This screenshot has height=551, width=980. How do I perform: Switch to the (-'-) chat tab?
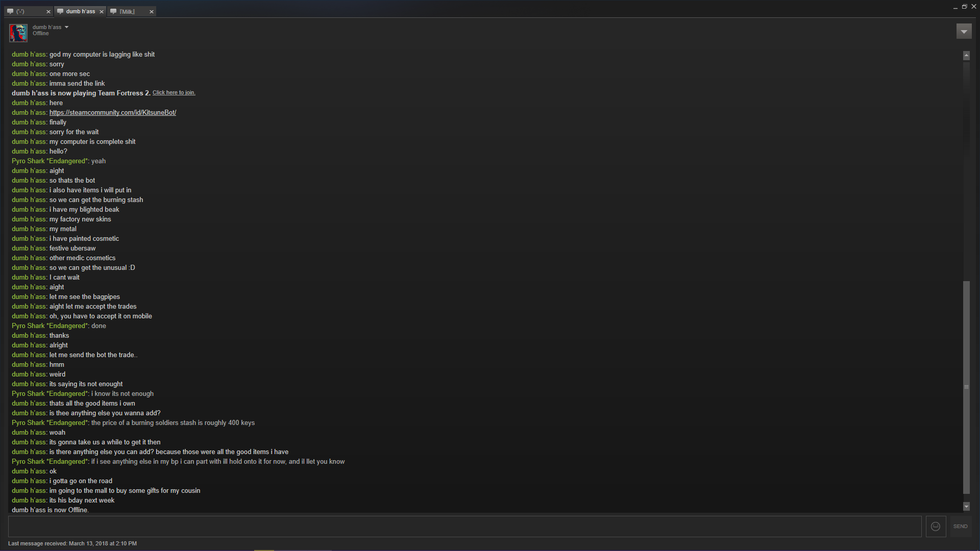click(29, 11)
